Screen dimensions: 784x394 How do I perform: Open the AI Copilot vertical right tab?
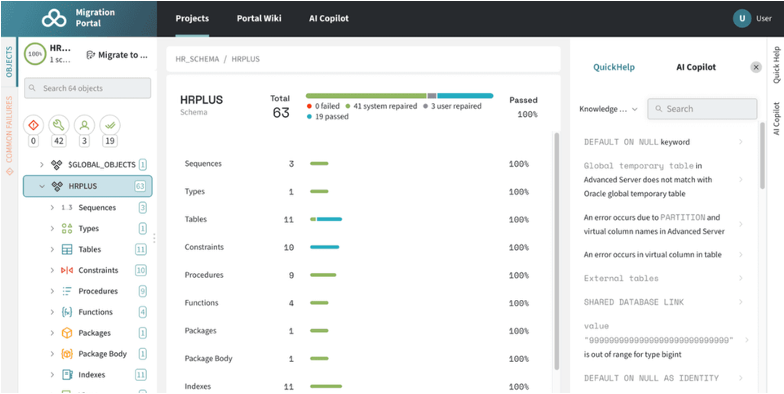pyautogui.click(x=776, y=118)
